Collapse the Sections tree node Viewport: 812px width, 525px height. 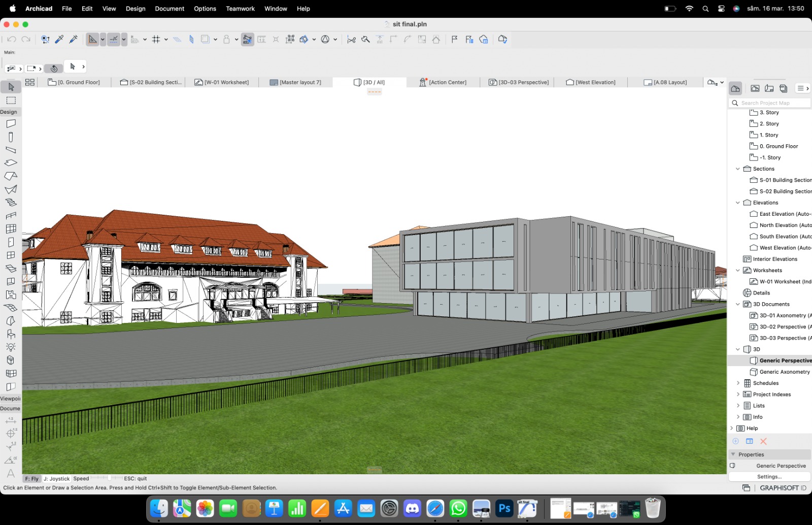[x=738, y=169]
